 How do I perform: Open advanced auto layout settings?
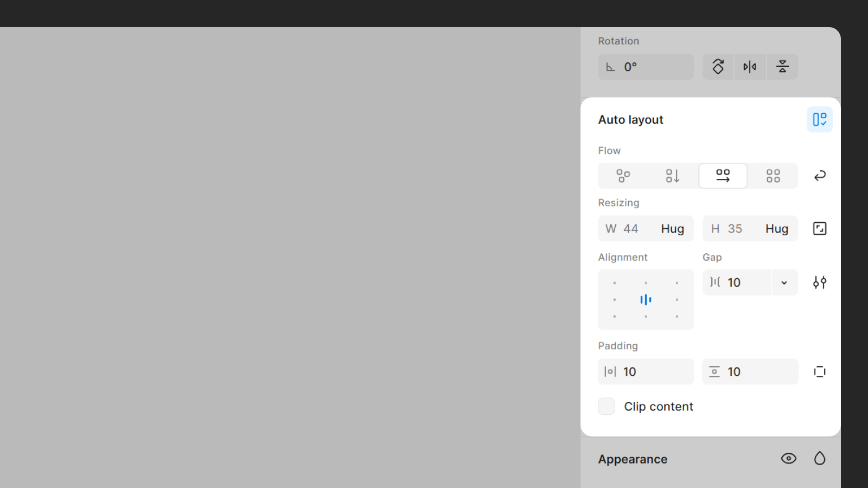click(x=819, y=282)
